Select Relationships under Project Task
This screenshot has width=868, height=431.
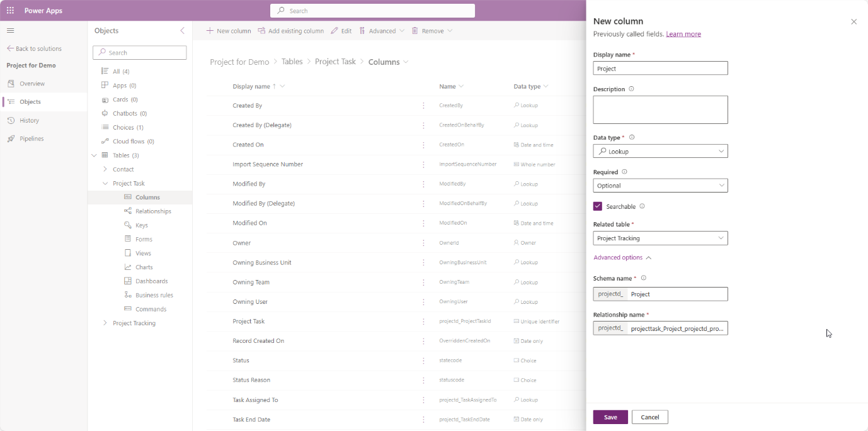pyautogui.click(x=153, y=211)
